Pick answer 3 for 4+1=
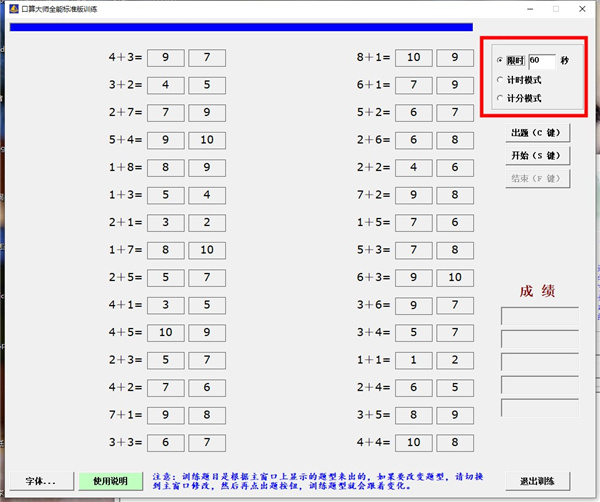Viewport: 600px width, 502px height. pyautogui.click(x=166, y=306)
